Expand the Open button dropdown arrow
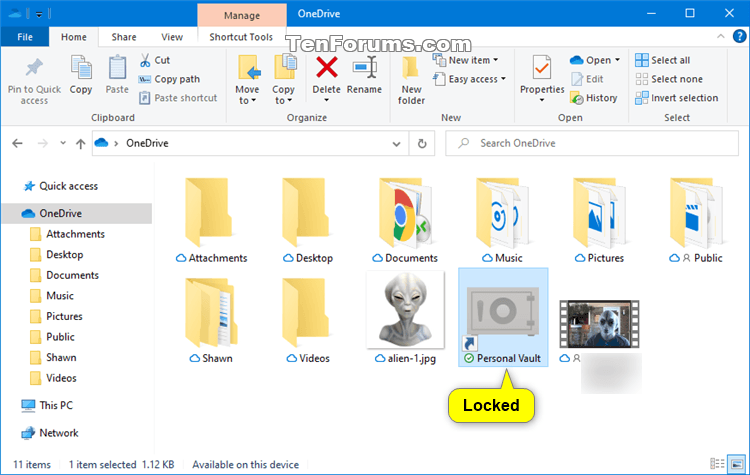 pyautogui.click(x=618, y=60)
